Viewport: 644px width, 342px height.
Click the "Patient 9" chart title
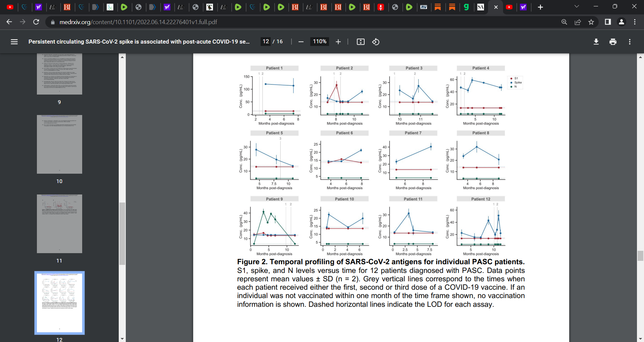pyautogui.click(x=274, y=199)
